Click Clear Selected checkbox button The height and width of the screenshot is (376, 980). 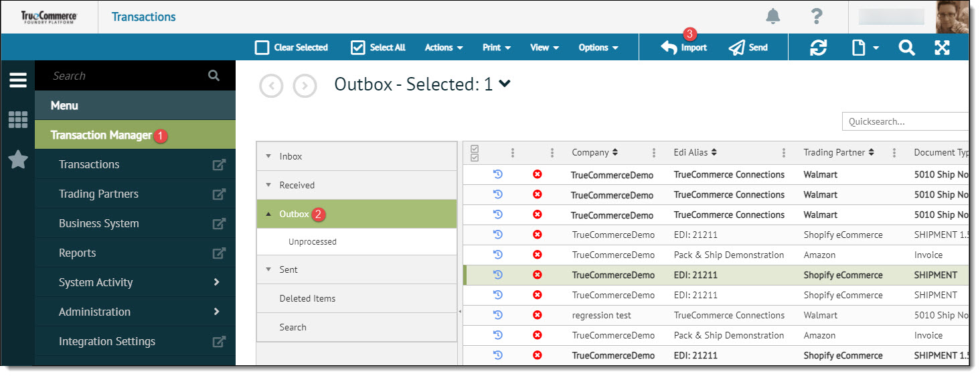[291, 48]
